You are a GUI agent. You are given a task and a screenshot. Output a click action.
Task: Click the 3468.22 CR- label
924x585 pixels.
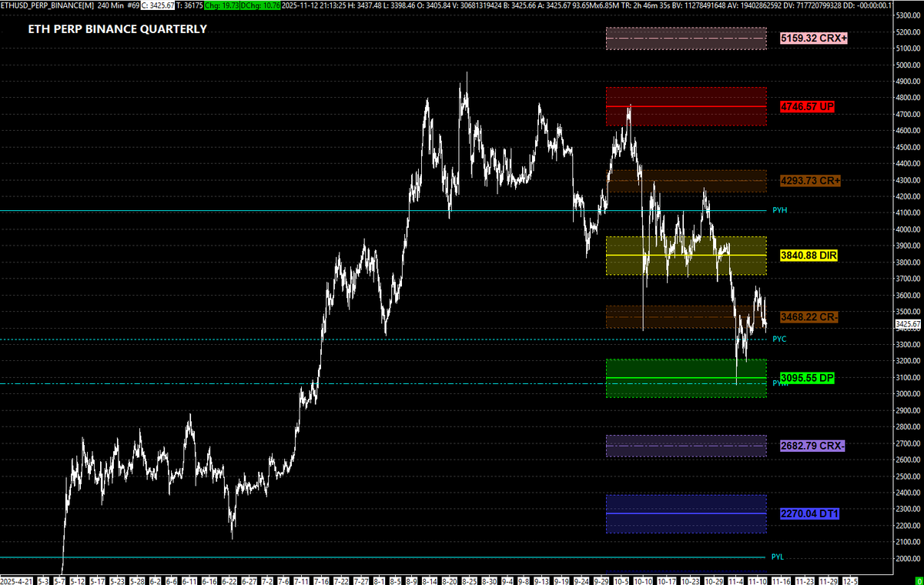(x=810, y=316)
